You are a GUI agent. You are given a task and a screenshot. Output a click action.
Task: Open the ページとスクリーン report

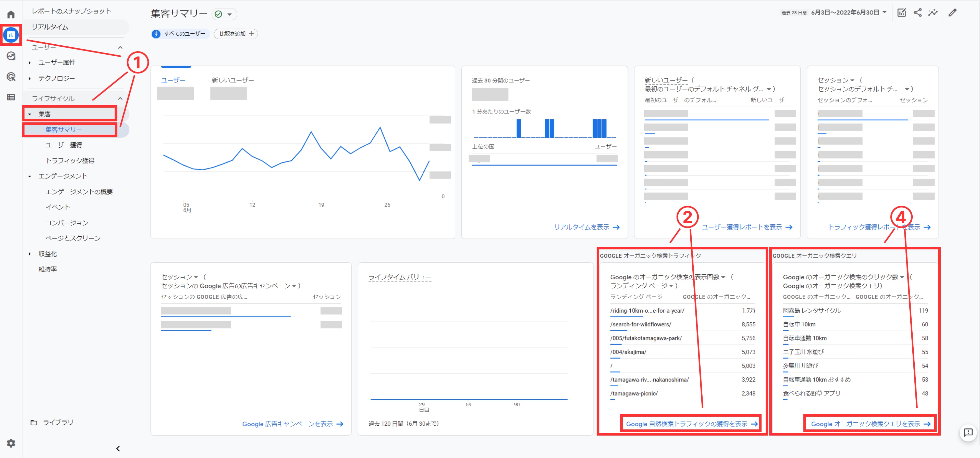pos(73,238)
